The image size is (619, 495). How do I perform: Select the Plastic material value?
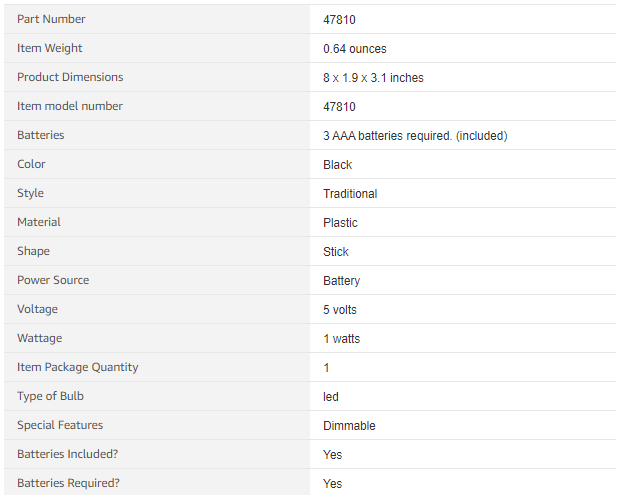[340, 223]
